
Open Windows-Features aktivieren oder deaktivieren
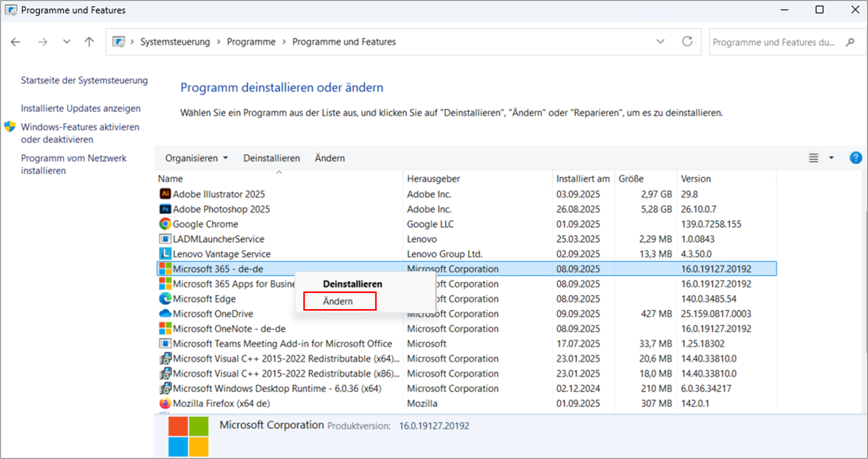[80, 133]
